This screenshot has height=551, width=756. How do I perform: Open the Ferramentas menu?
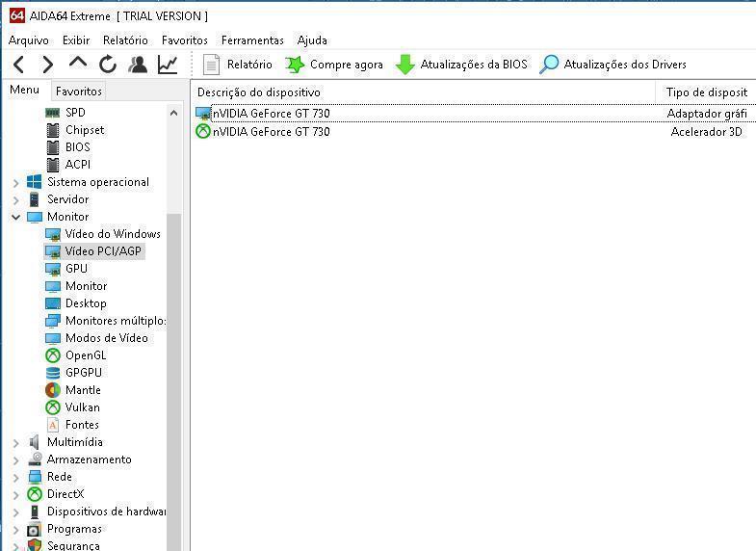pos(252,40)
